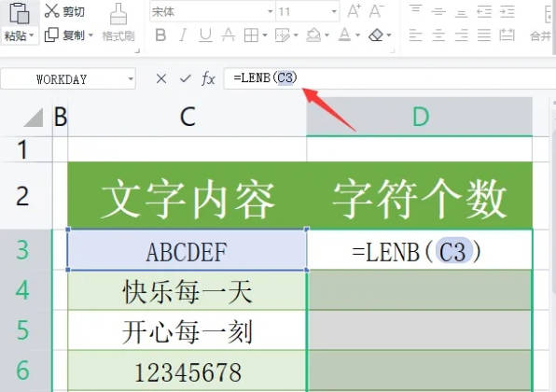This screenshot has width=556, height=392.
Task: Select column B header
Action: pos(61,117)
